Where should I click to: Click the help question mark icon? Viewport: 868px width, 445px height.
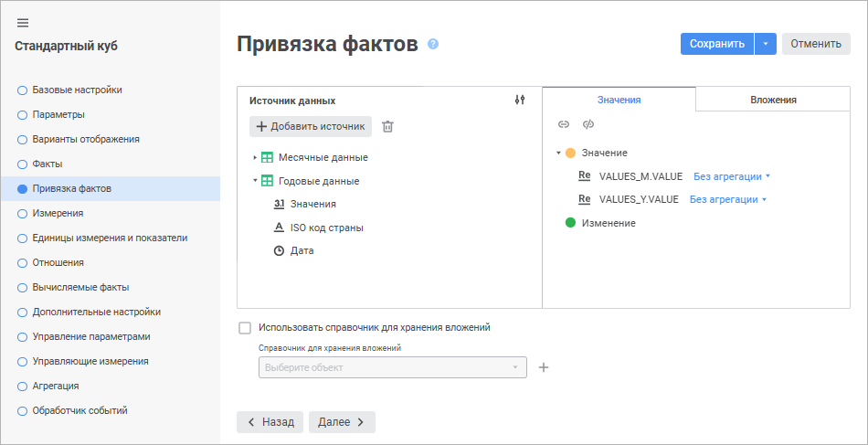click(x=433, y=44)
